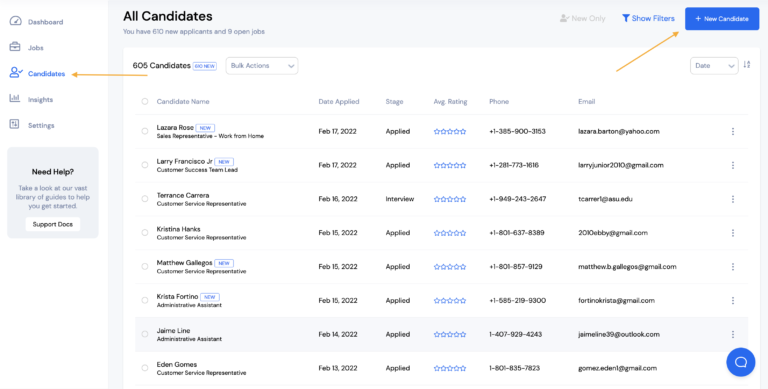Check the box next to Kristina Hanks
The height and width of the screenshot is (389, 768).
tap(144, 233)
